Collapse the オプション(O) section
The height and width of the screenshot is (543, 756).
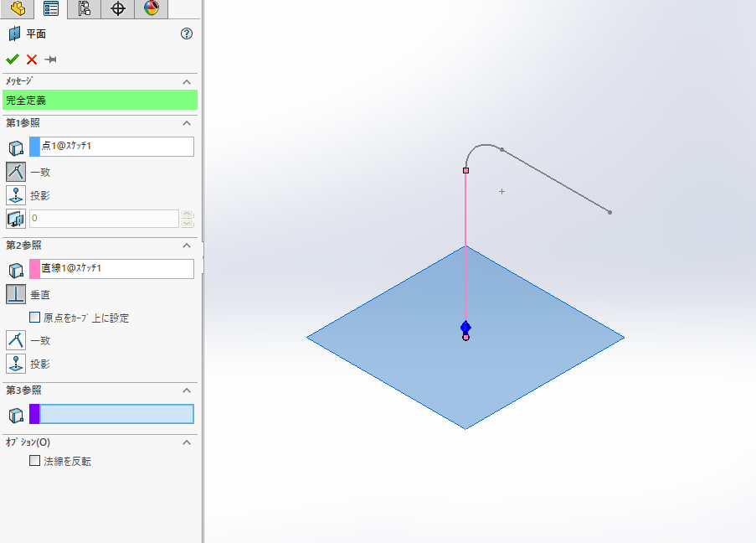click(x=187, y=442)
